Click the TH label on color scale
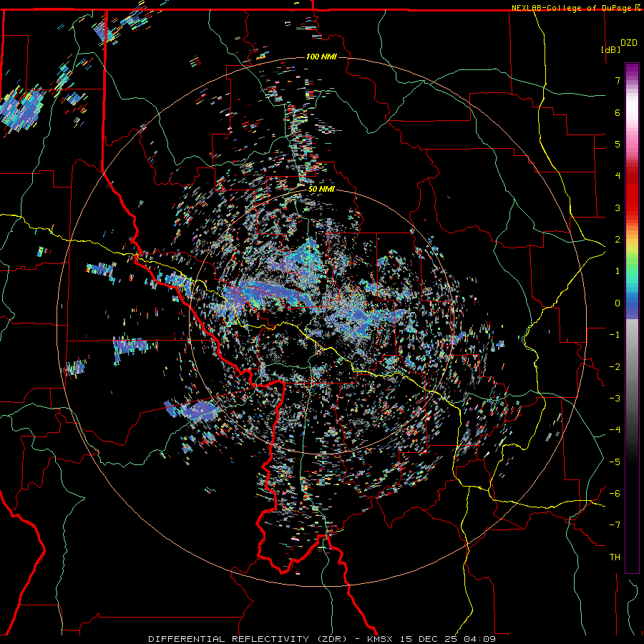The width and height of the screenshot is (644, 644). 615,557
